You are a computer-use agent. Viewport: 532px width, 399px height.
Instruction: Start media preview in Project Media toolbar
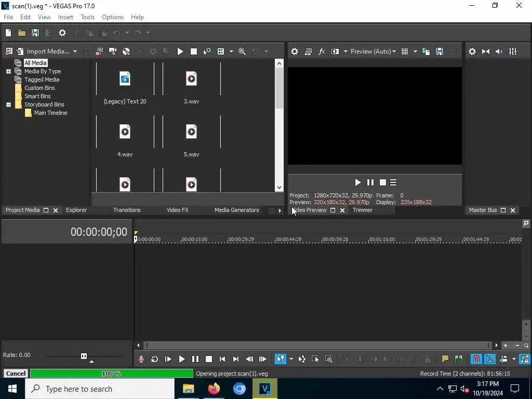(x=180, y=51)
